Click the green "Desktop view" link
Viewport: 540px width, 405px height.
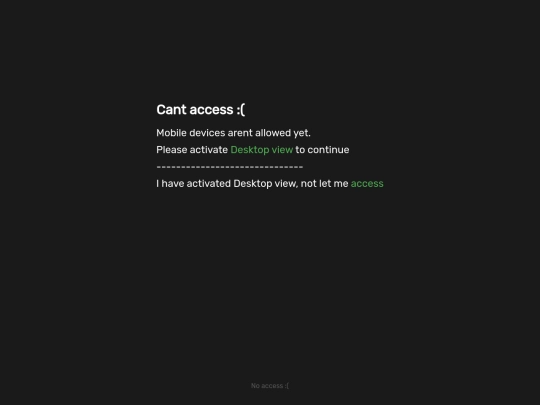pos(262,150)
